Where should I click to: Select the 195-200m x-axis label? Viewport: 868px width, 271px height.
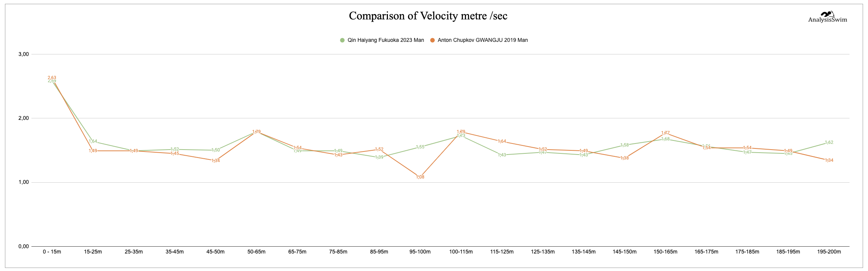(x=829, y=252)
